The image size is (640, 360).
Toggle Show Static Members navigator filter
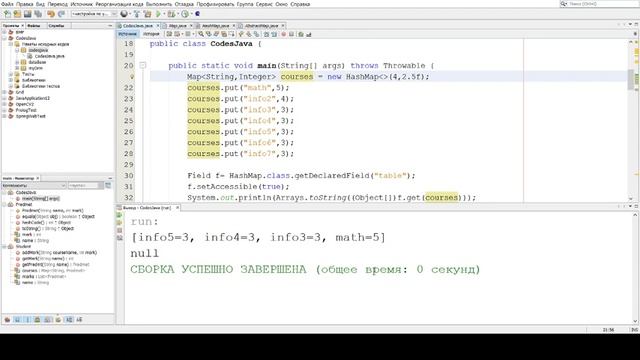click(27, 320)
